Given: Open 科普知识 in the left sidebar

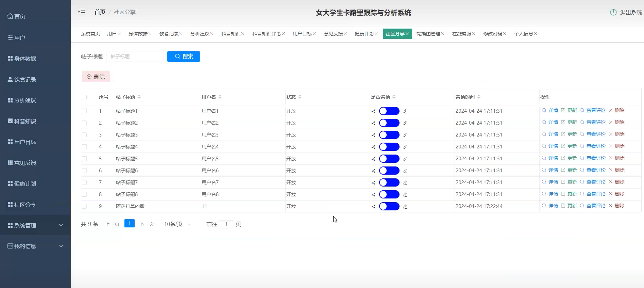Looking at the screenshot, I should pyautogui.click(x=22, y=121).
